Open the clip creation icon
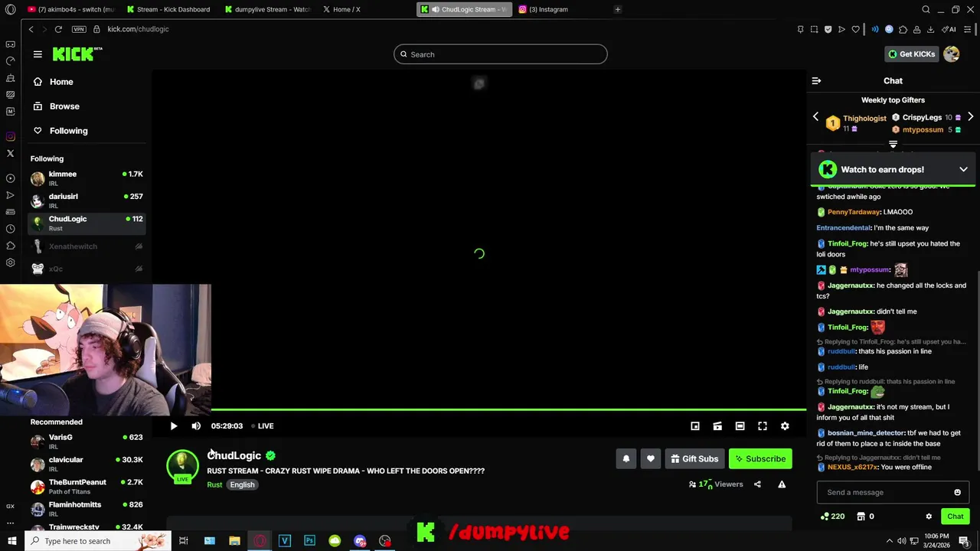 pyautogui.click(x=717, y=426)
